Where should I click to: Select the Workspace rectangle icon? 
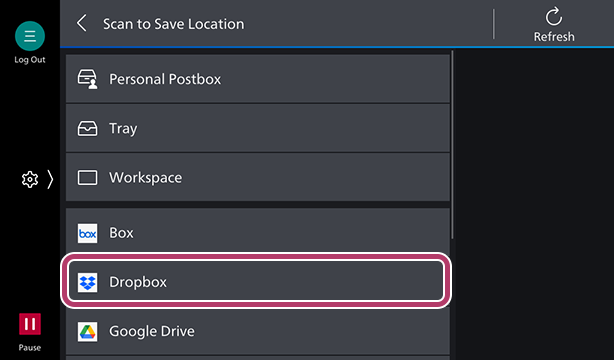[x=87, y=177]
